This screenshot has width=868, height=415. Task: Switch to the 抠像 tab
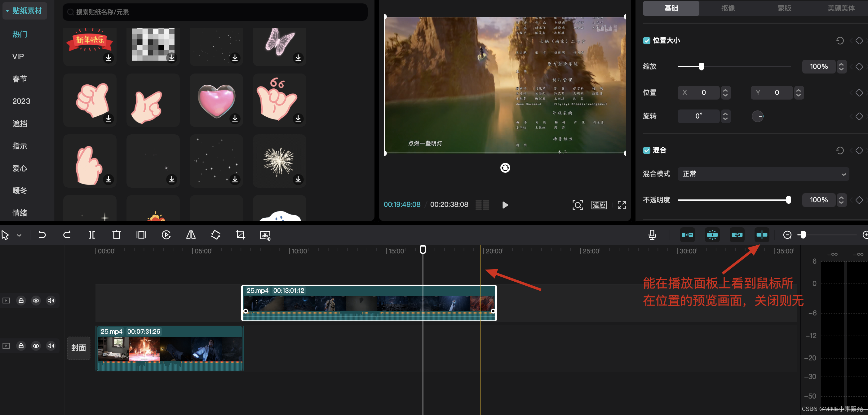(728, 8)
